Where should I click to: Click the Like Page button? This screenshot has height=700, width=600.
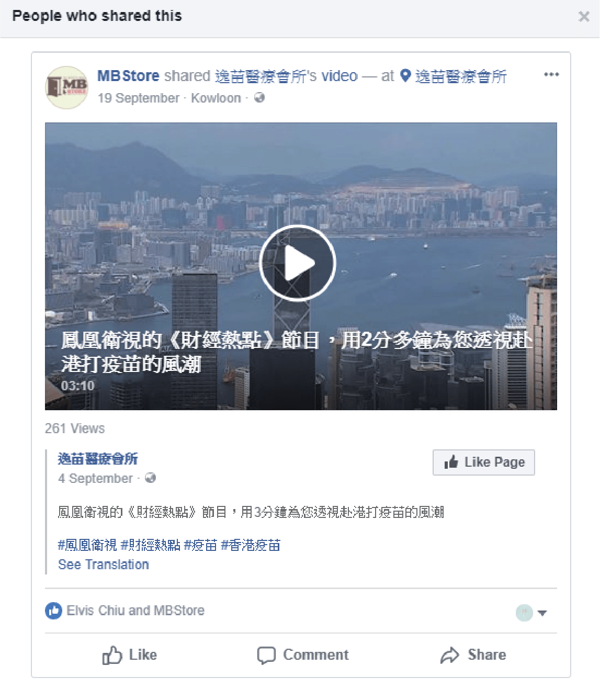coord(484,462)
